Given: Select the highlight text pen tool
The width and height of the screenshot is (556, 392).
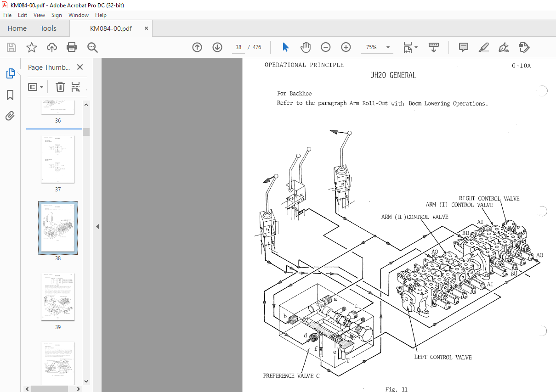Looking at the screenshot, I should coord(484,47).
